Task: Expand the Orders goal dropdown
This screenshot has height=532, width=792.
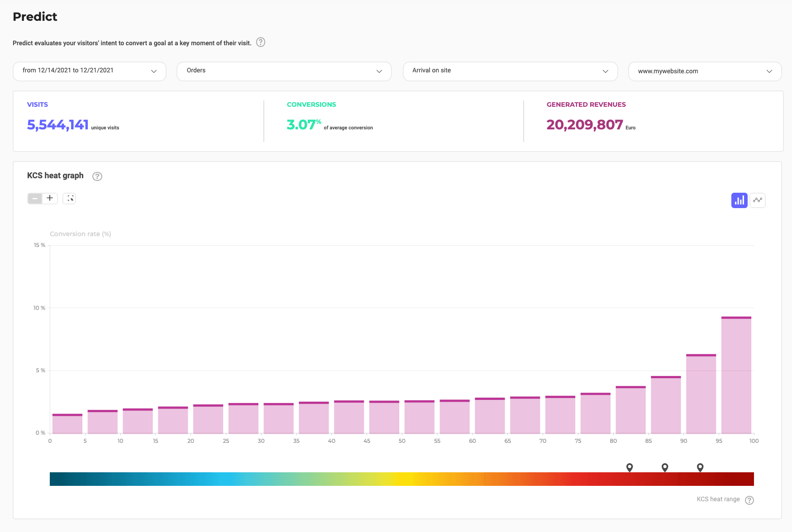Action: 284,71
